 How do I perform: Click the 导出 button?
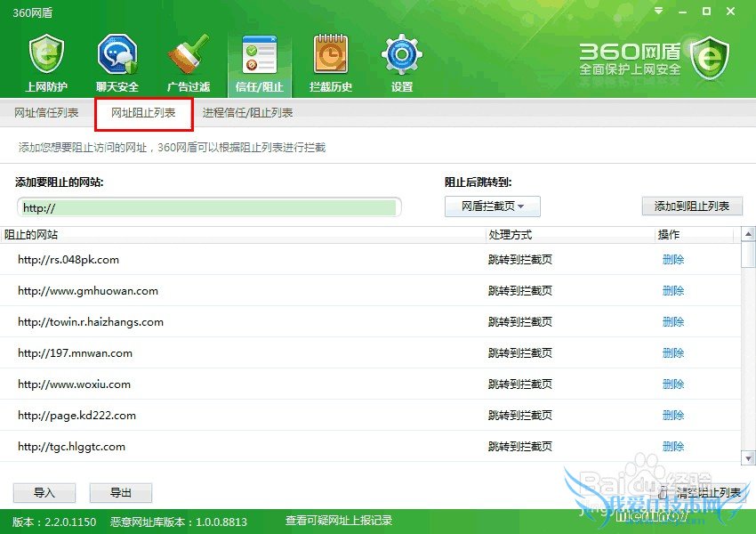[x=120, y=493]
